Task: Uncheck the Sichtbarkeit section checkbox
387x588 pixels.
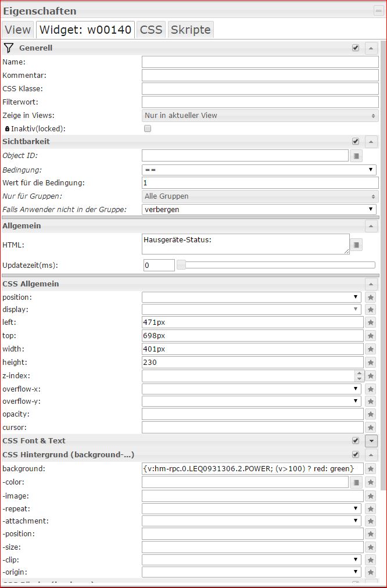Action: point(356,141)
